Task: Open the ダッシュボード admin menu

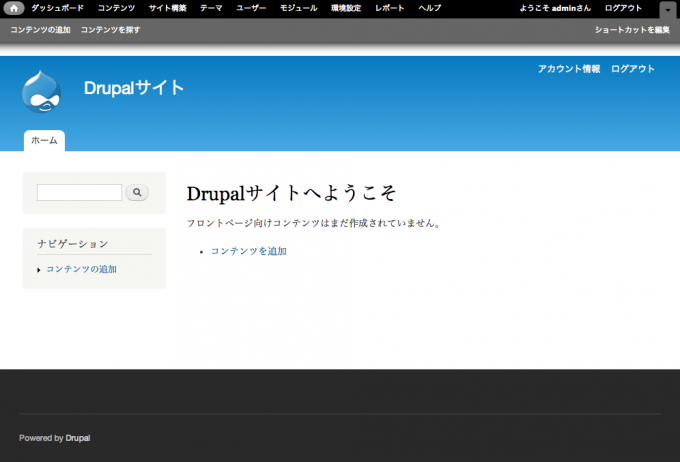Action: click(57, 8)
